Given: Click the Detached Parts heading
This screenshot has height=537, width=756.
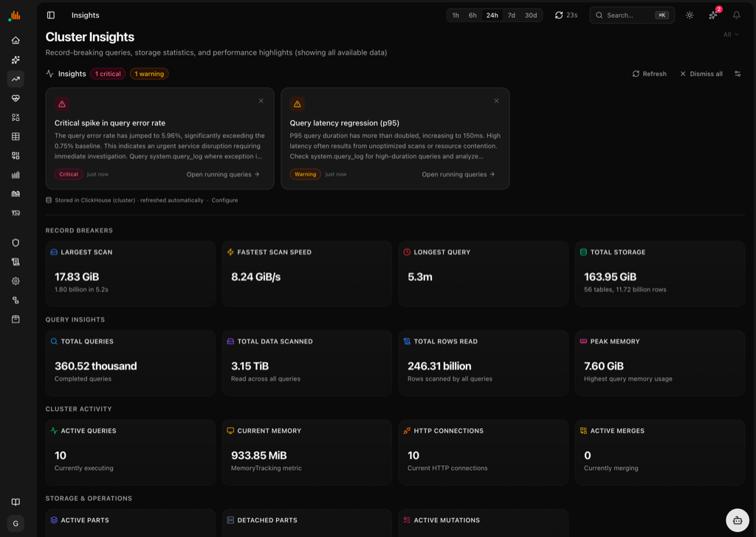Looking at the screenshot, I should coord(267,520).
